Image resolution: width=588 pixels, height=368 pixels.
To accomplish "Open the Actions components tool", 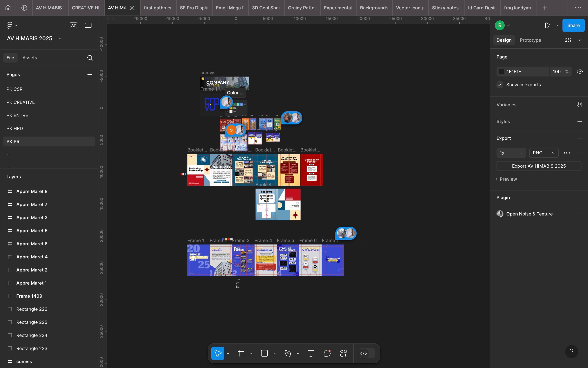I will [x=344, y=353].
